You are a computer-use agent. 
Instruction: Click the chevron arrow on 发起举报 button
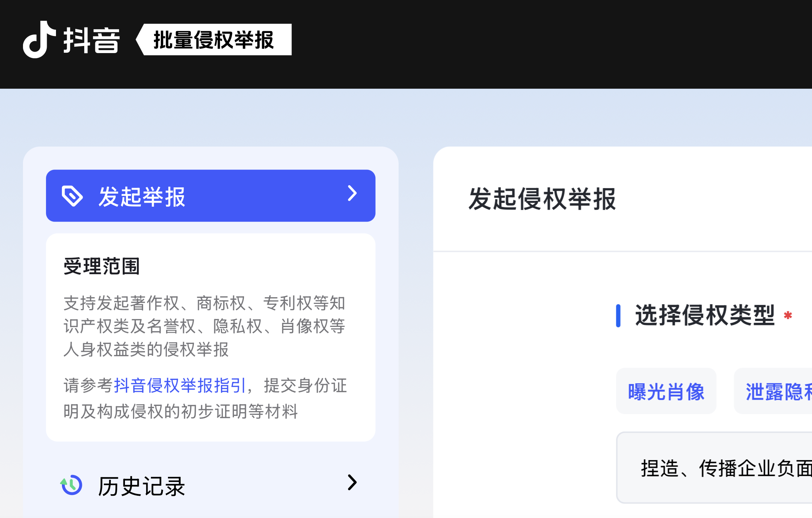pos(351,194)
